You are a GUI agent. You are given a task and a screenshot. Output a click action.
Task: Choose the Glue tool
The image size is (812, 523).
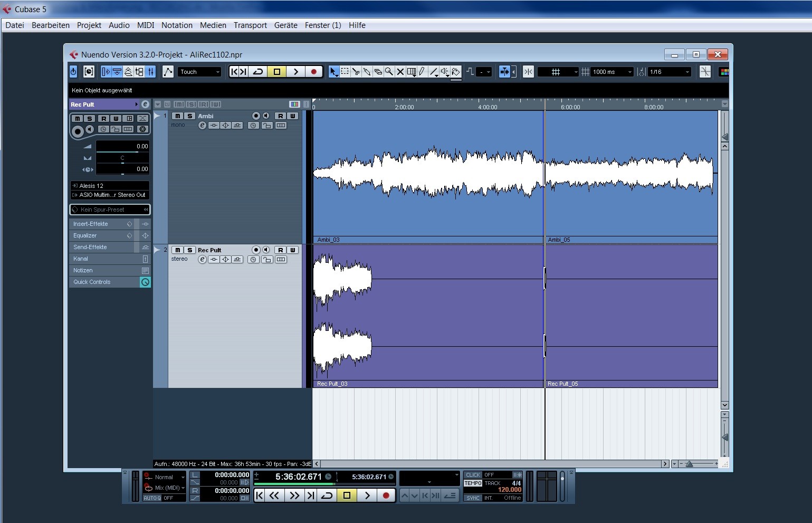pyautogui.click(x=367, y=72)
